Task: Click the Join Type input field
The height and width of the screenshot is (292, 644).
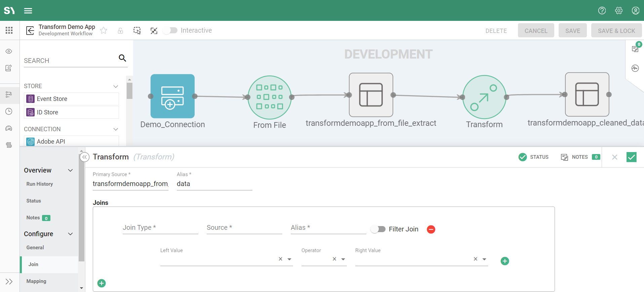Action: point(160,228)
